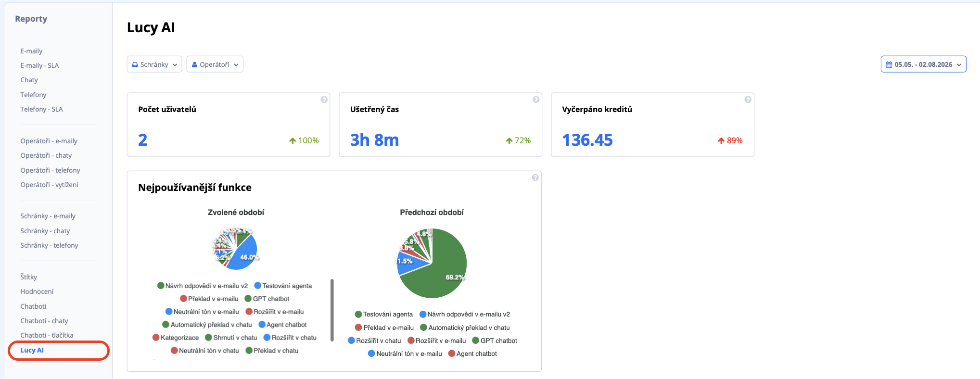The image size is (980, 379).
Task: Toggle GPT chatbot in Předchozí období legend
Action: click(x=495, y=341)
